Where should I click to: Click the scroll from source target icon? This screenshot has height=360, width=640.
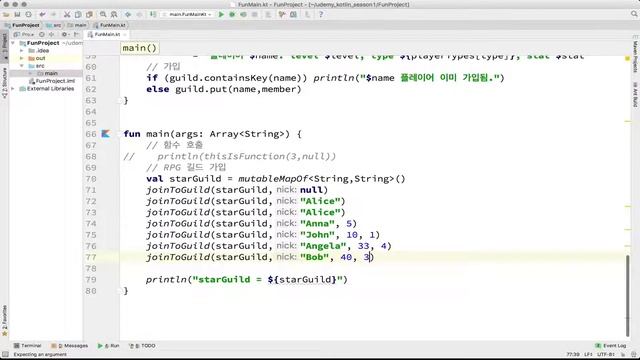click(x=42, y=35)
